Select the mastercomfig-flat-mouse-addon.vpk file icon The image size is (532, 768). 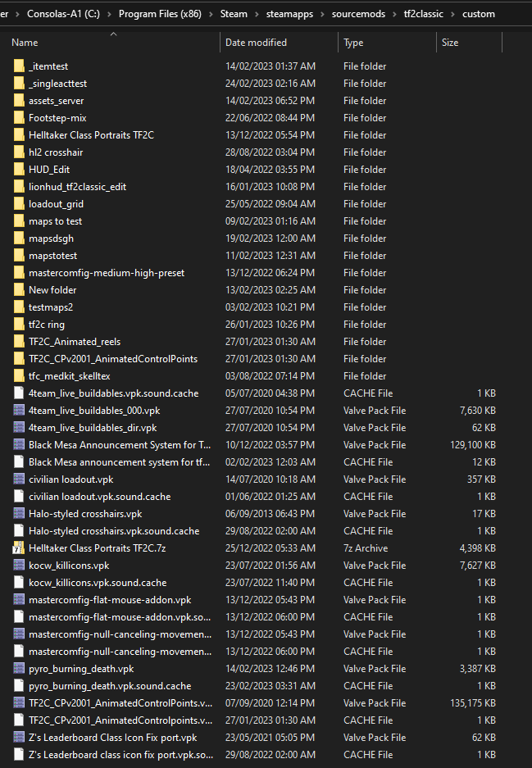coord(19,599)
